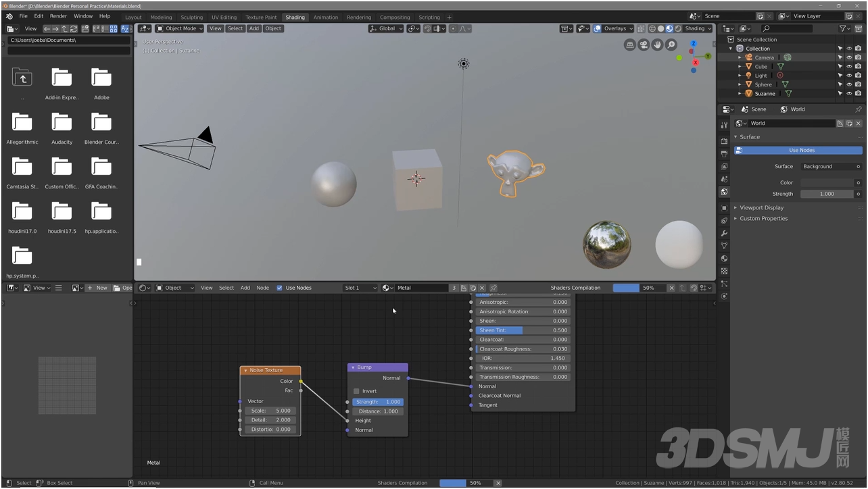Adjust the Sheen Tint slider
Screen dimensions: 868x489
pos(523,330)
